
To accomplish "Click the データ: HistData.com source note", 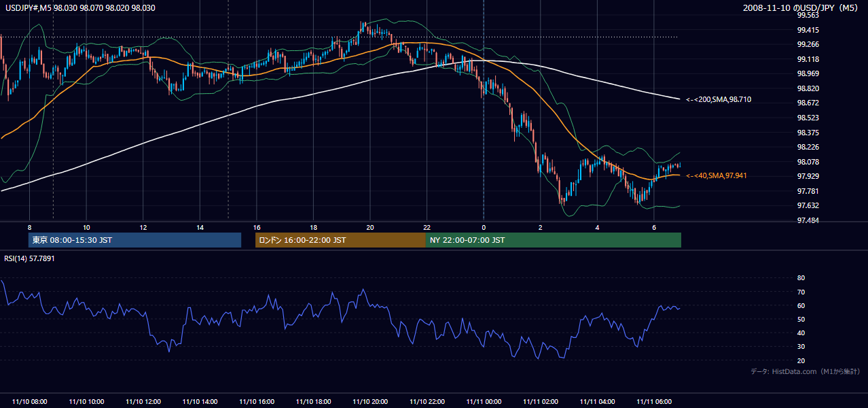I will (805, 371).
